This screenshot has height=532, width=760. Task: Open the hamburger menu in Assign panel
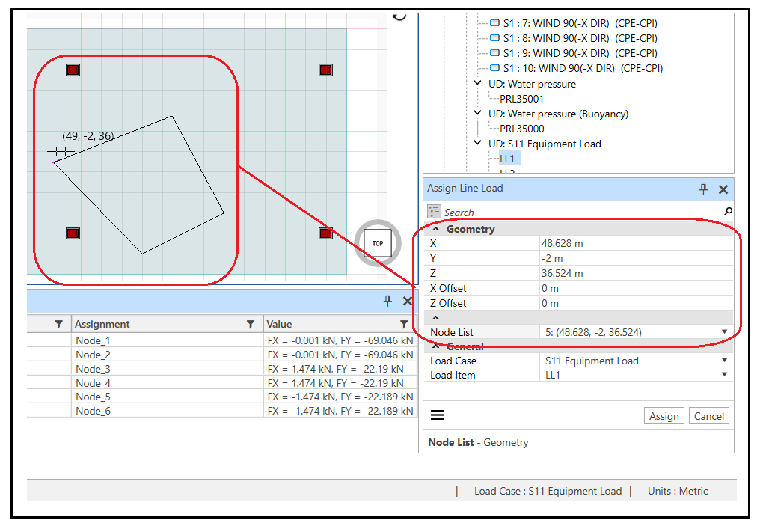(x=438, y=415)
